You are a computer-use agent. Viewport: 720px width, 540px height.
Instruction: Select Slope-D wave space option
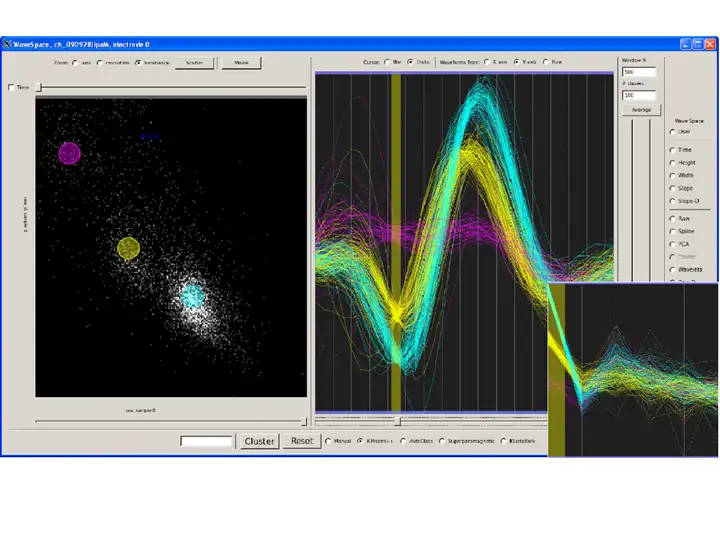673,201
